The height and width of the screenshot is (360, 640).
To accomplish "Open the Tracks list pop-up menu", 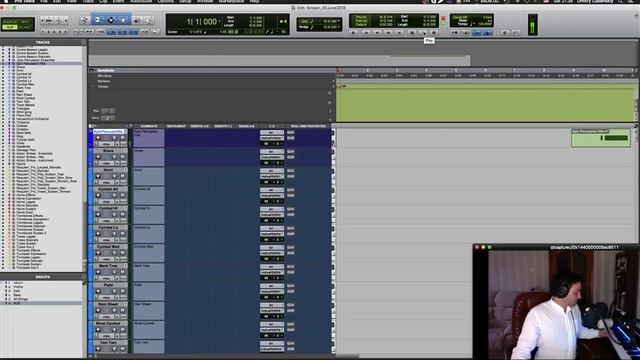I will click(83, 42).
